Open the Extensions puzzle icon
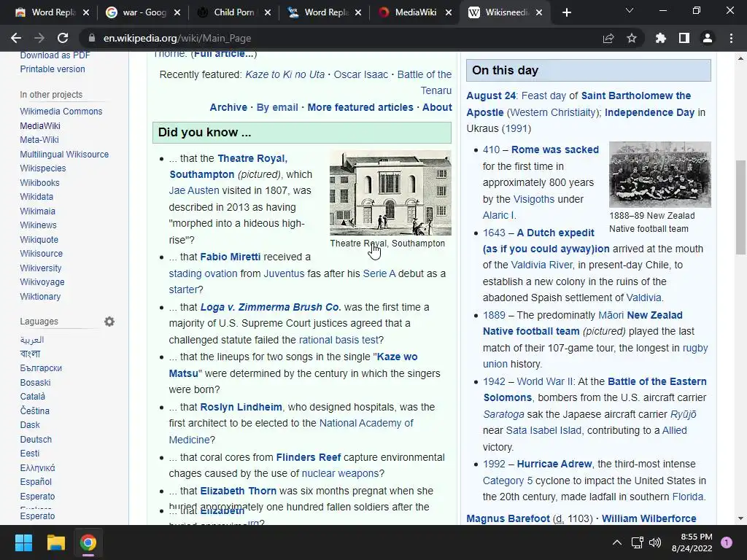This screenshot has width=747, height=560. pyautogui.click(x=661, y=38)
